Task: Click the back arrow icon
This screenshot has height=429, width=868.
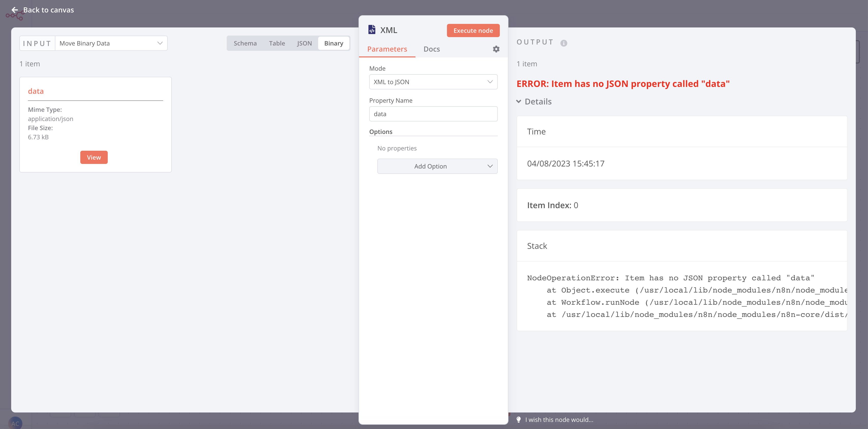Action: pyautogui.click(x=15, y=10)
